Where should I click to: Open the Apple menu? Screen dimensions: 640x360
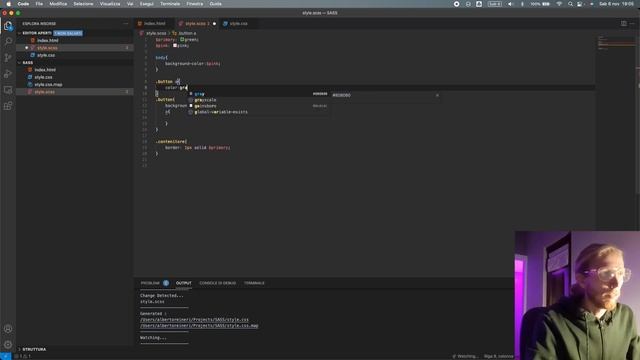[x=9, y=4]
